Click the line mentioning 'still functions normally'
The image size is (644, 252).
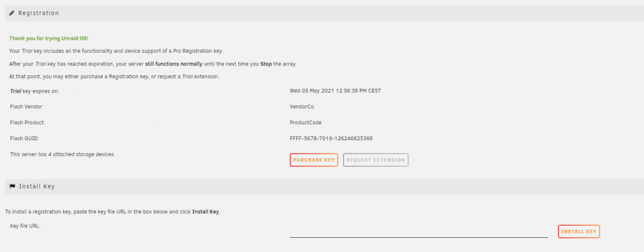[x=153, y=64]
